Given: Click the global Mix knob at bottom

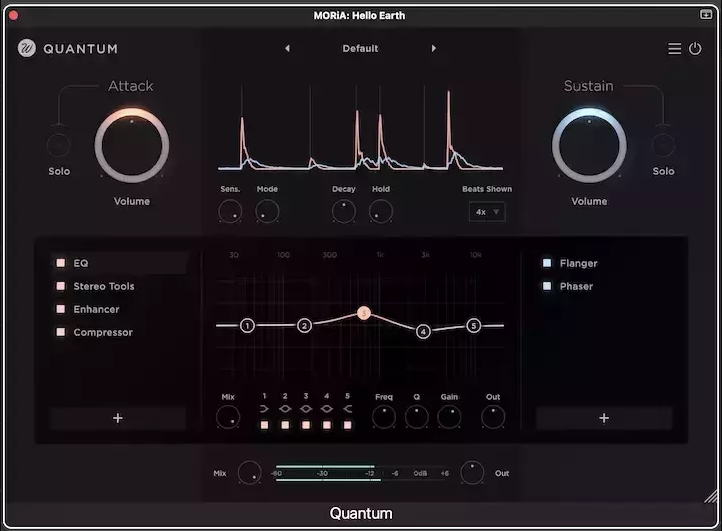Looking at the screenshot, I should point(250,473).
